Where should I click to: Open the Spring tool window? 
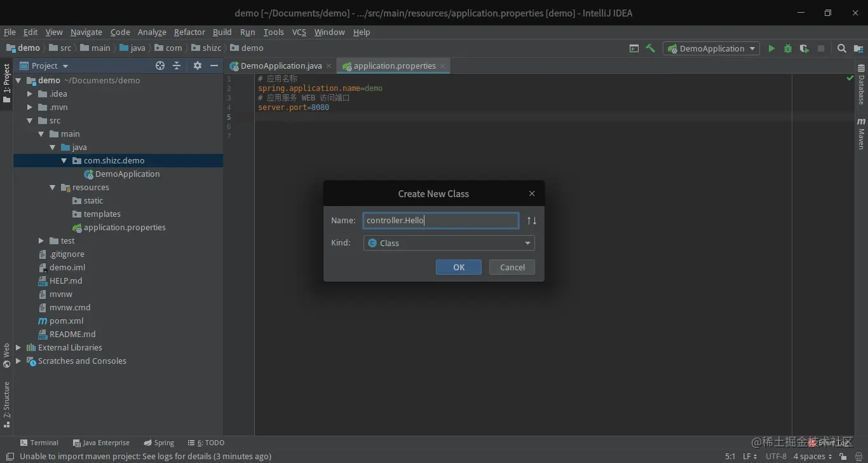tap(159, 443)
